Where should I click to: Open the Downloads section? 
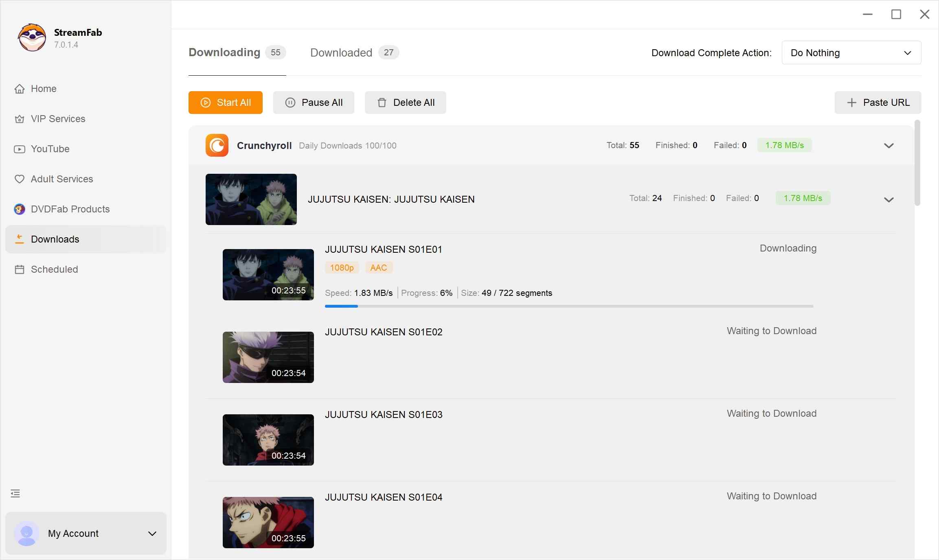point(55,239)
